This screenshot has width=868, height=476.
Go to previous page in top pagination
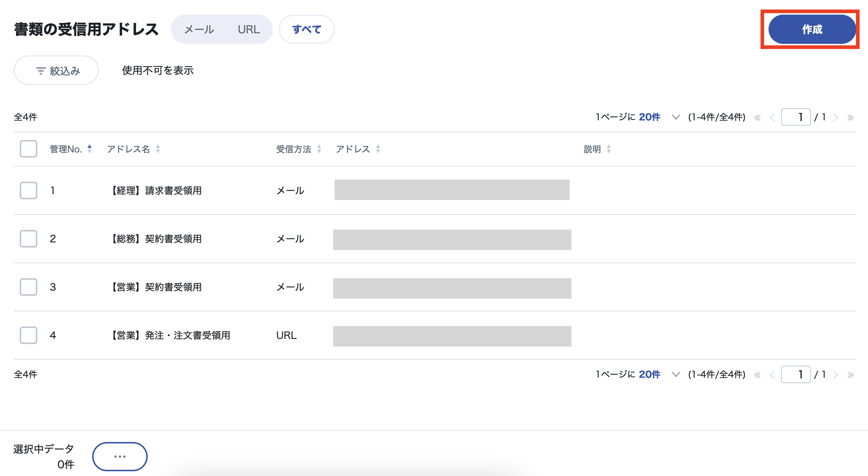point(772,118)
